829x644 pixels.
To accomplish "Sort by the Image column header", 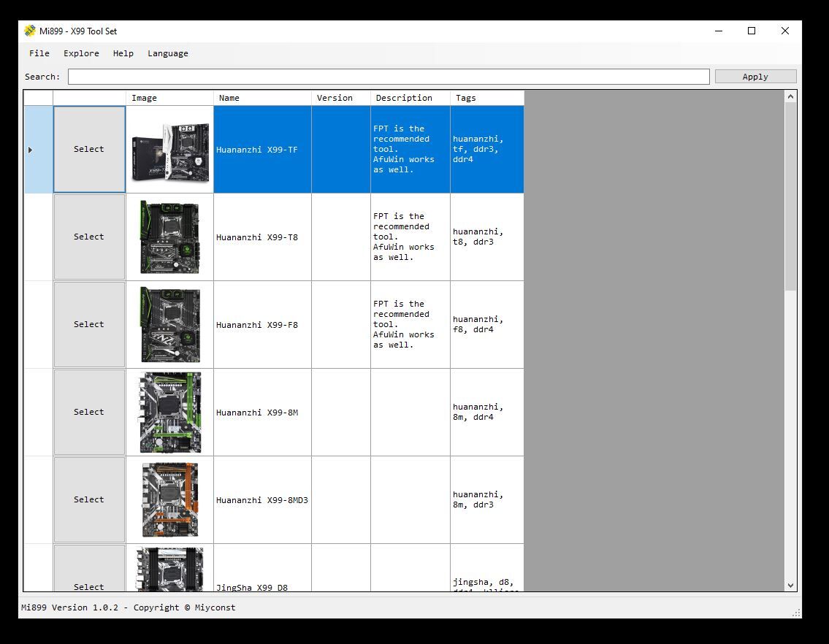I will (x=169, y=98).
